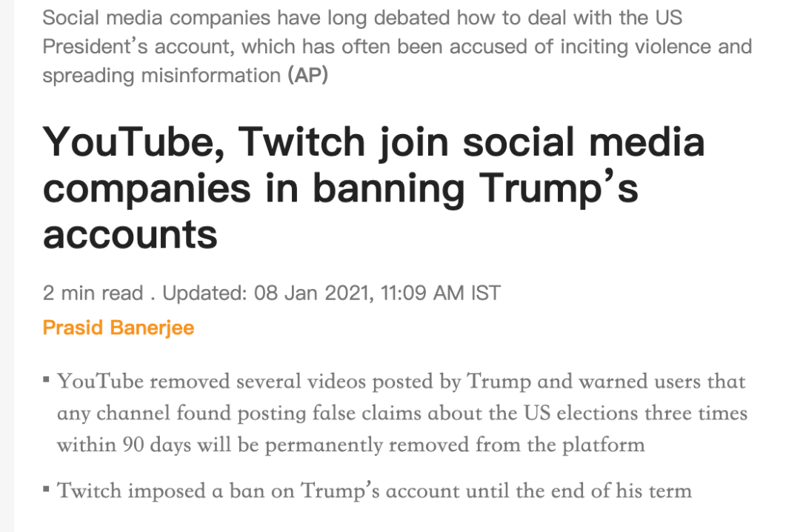Click 'spreading misinformation' in the caption
Image resolution: width=800 pixels, height=532 pixels.
click(x=161, y=76)
